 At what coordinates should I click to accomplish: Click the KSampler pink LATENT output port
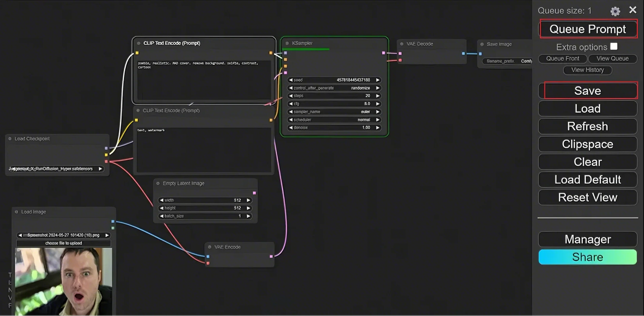coord(383,53)
